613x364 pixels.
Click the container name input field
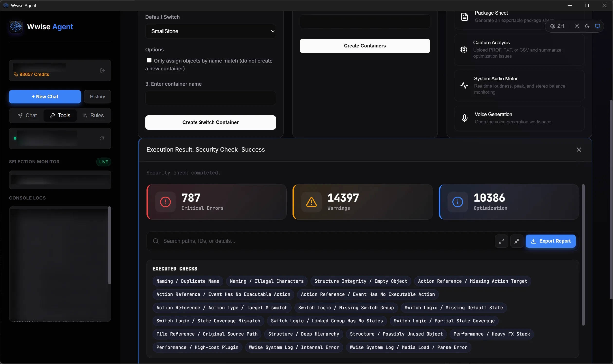point(210,98)
